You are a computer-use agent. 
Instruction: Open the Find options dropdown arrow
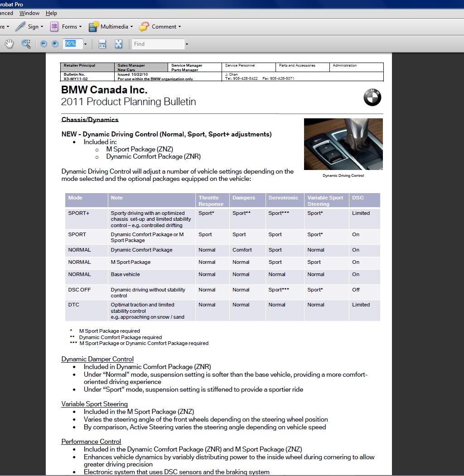187,44
